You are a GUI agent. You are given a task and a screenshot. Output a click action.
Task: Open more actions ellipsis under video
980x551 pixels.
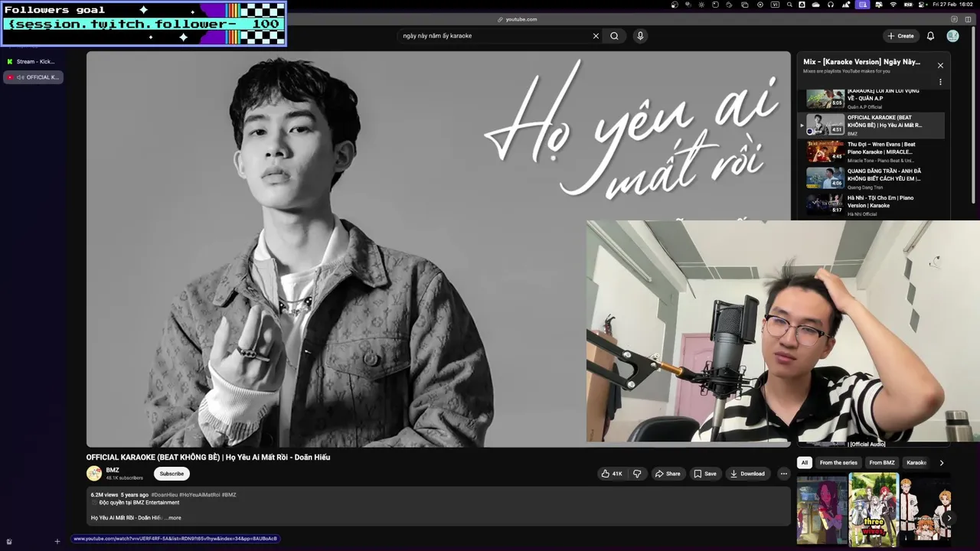[x=783, y=474]
